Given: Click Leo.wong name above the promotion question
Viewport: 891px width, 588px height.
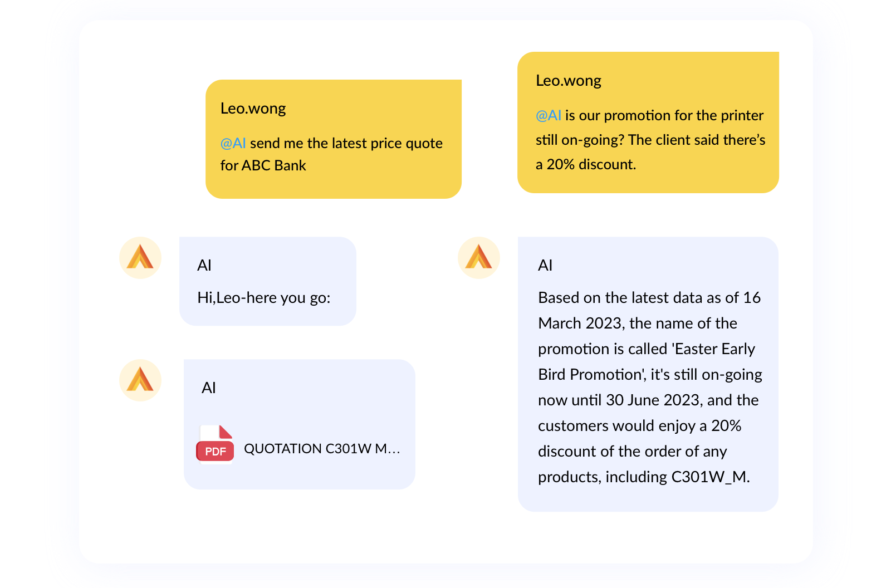Looking at the screenshot, I should [x=568, y=81].
